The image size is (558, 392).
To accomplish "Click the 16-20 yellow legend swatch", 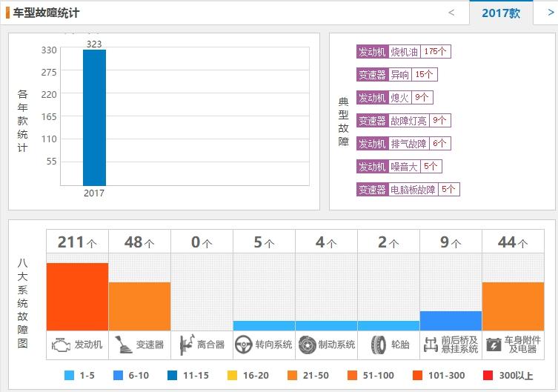I will point(232,375).
